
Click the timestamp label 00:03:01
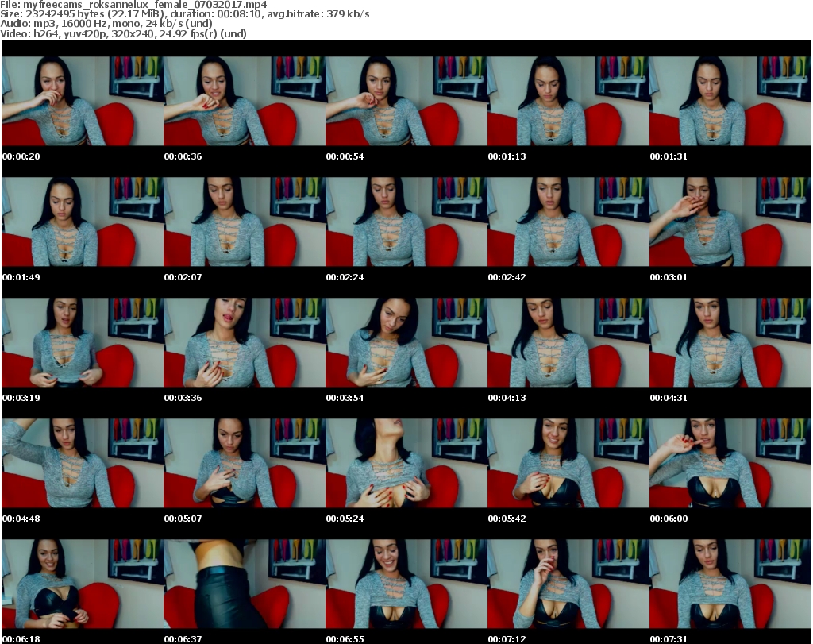tap(669, 277)
